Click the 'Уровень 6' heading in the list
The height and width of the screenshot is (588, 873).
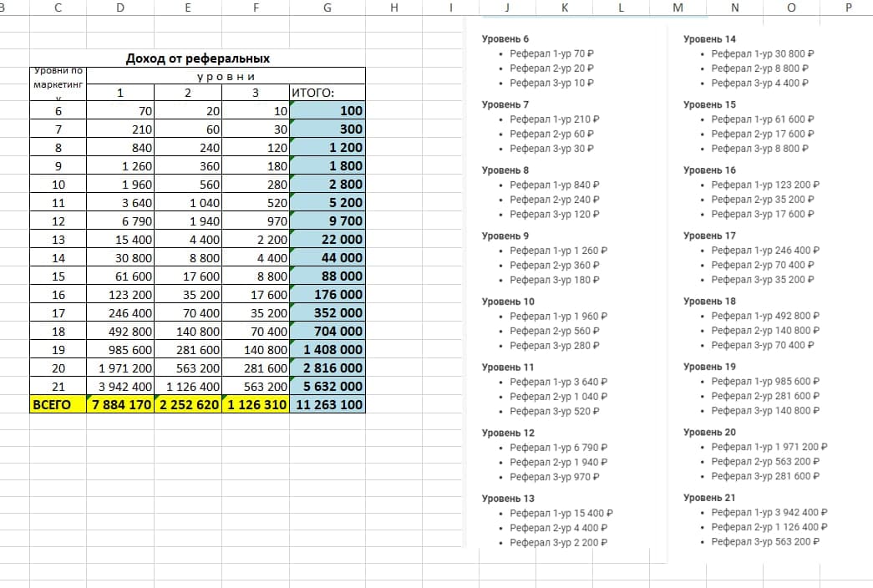tap(505, 39)
